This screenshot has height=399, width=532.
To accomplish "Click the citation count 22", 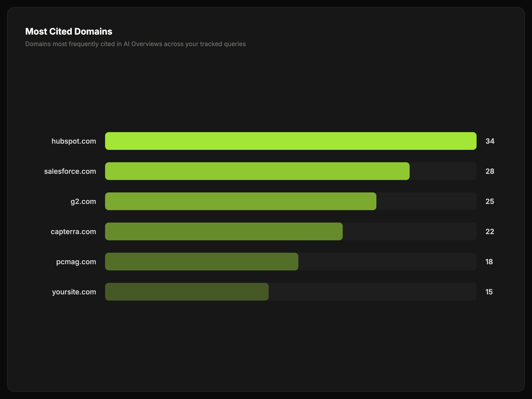I will coord(489,231).
